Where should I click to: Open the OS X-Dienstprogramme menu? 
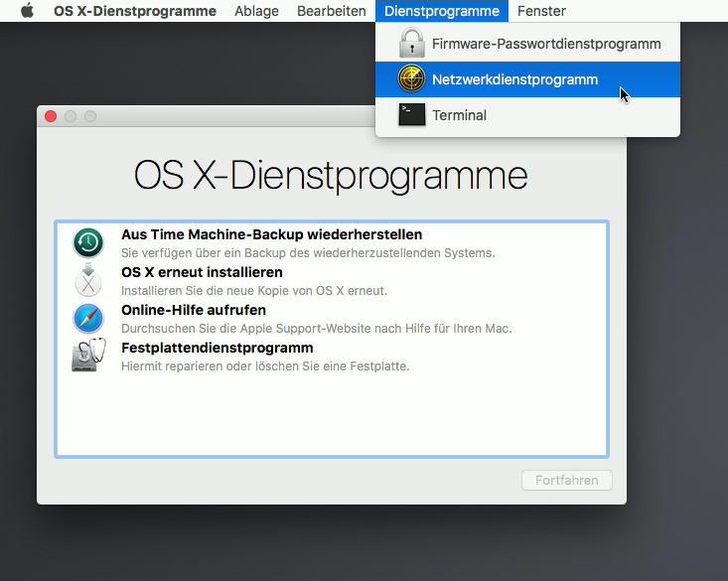[135, 11]
